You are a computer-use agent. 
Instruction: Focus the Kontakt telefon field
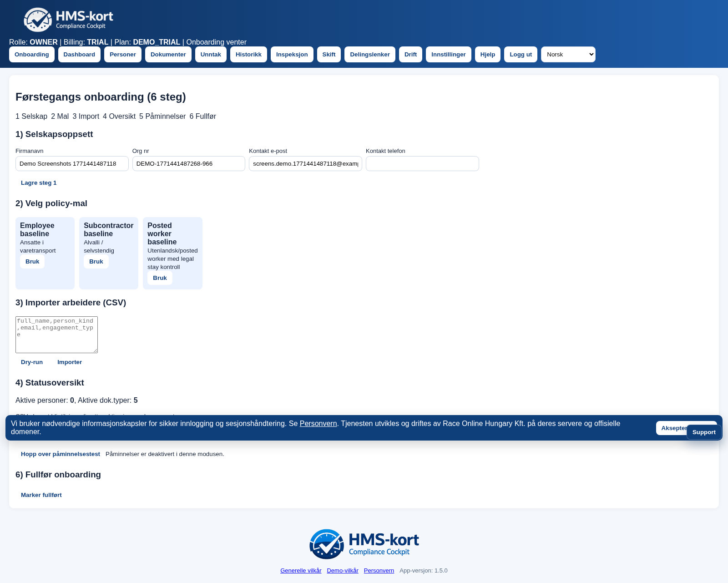pyautogui.click(x=422, y=163)
